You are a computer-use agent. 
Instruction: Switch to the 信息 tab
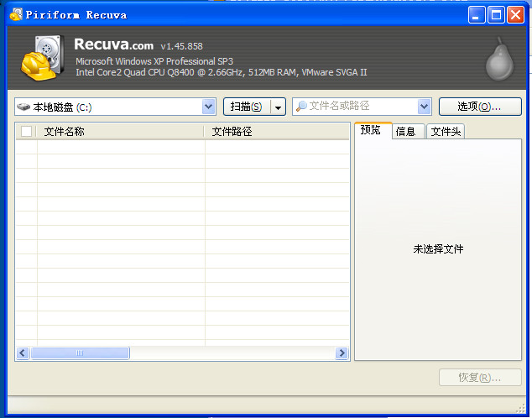[409, 131]
